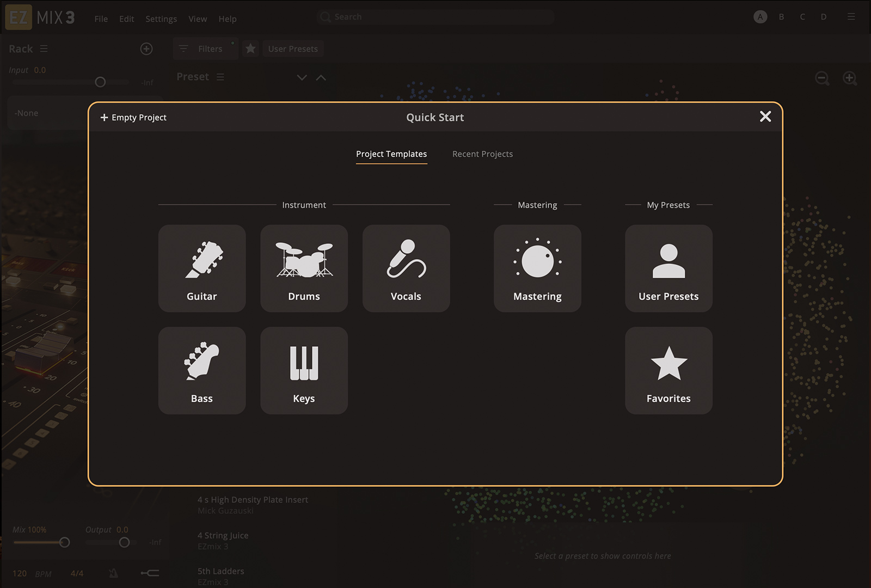Open the Mastering template tile
Image resolution: width=871 pixels, height=588 pixels.
click(x=537, y=268)
